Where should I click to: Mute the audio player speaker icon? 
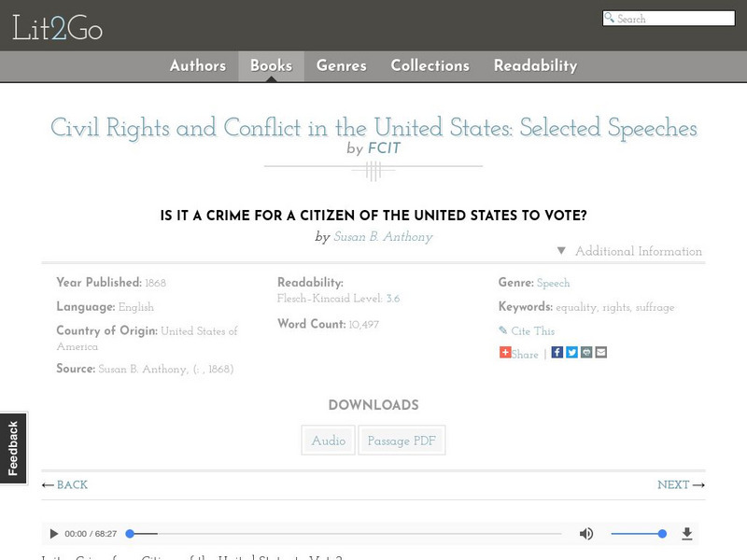[x=586, y=534]
